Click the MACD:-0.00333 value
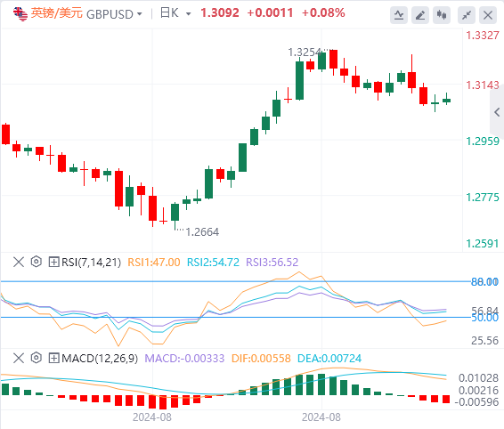 point(184,358)
